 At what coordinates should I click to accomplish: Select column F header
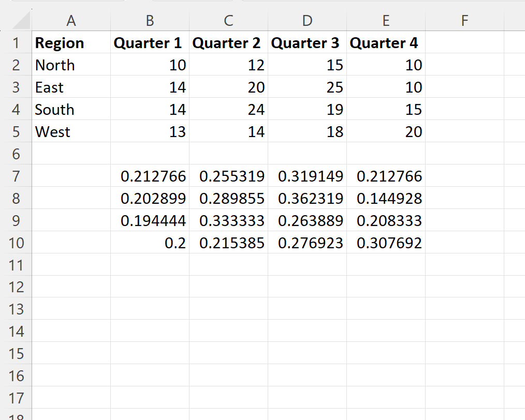pyautogui.click(x=464, y=21)
